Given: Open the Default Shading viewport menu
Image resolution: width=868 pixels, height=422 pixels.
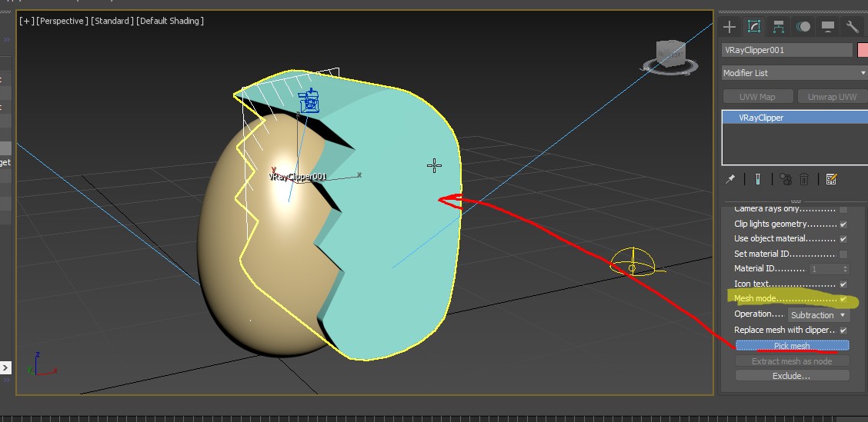Looking at the screenshot, I should pos(170,21).
